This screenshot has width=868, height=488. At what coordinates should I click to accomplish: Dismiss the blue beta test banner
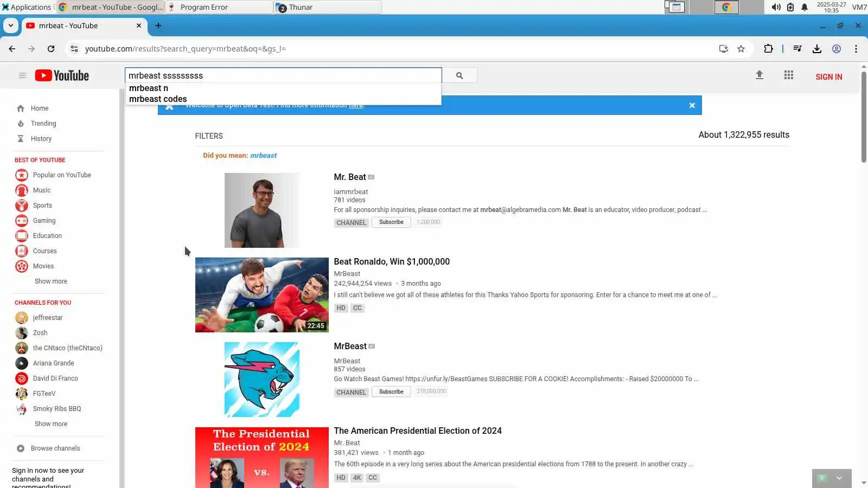[692, 105]
